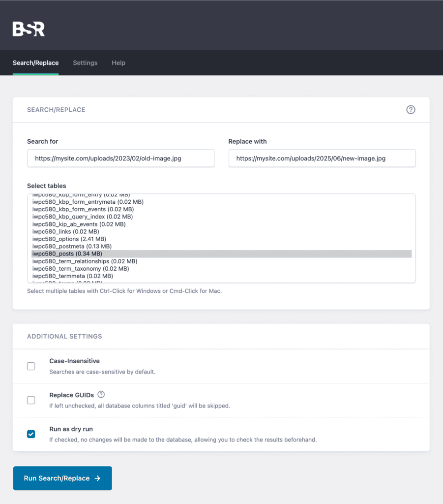Check the Replace GUIDs checkbox
Image resolution: width=443 pixels, height=504 pixels.
(x=31, y=400)
